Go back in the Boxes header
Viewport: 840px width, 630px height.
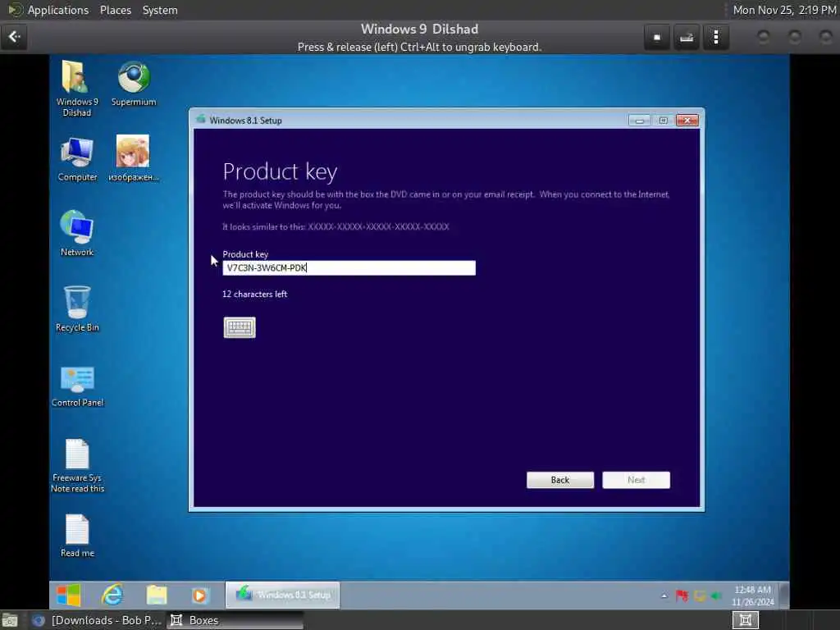[x=15, y=37]
